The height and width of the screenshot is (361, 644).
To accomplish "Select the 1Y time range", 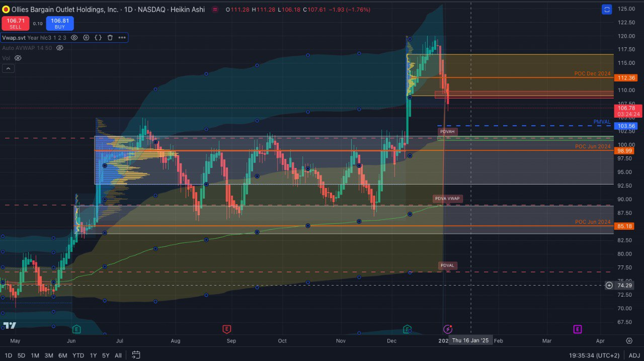I will [x=93, y=355].
